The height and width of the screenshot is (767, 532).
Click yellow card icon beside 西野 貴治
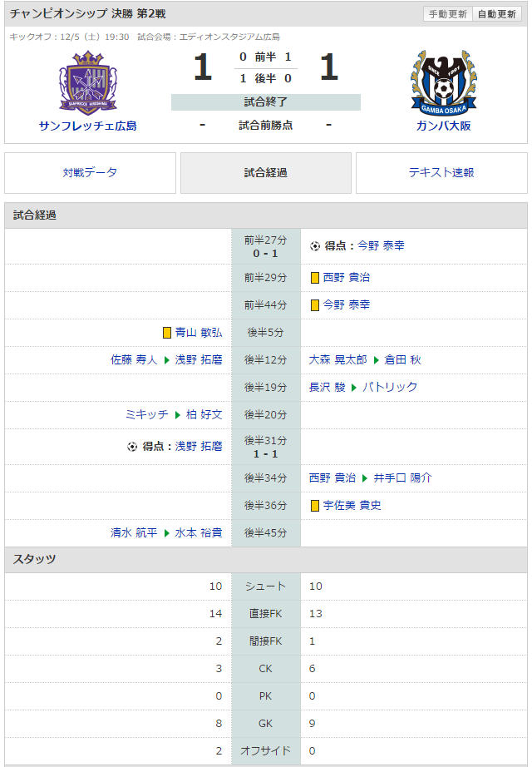(315, 278)
